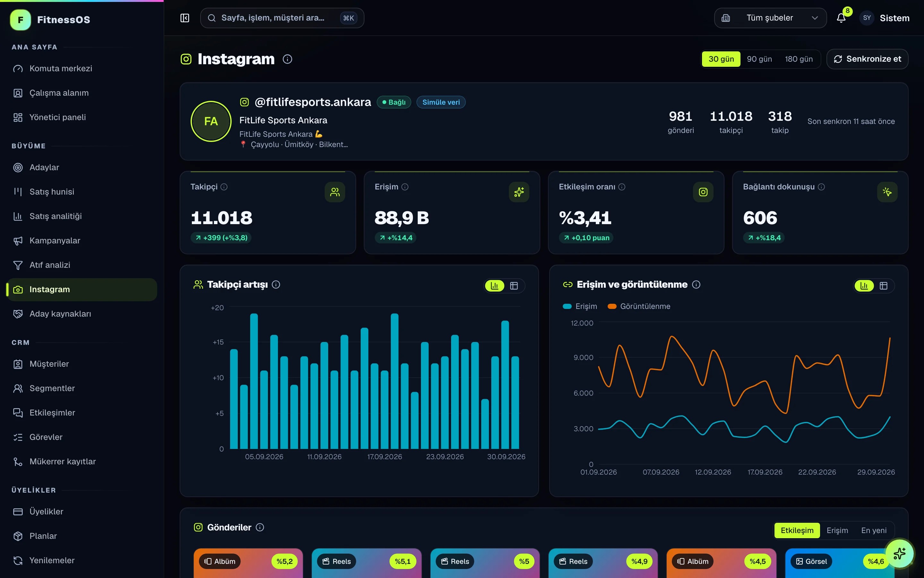Click the info icon beside Gönderiler
Image resolution: width=924 pixels, height=578 pixels.
[x=260, y=528]
